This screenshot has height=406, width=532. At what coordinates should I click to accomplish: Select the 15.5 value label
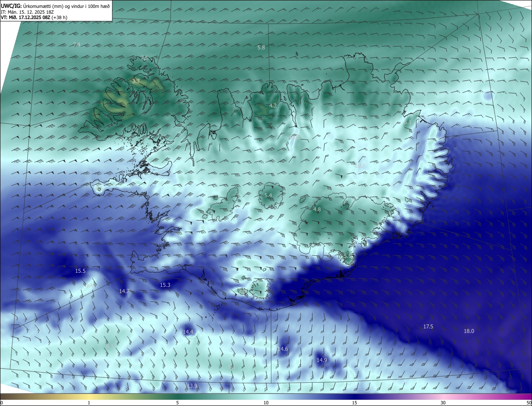[80, 271]
